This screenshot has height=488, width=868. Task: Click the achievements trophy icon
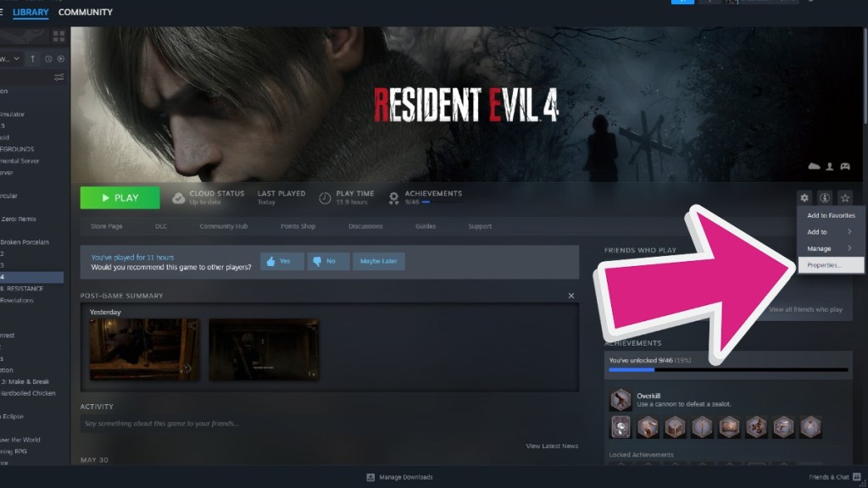pos(393,197)
